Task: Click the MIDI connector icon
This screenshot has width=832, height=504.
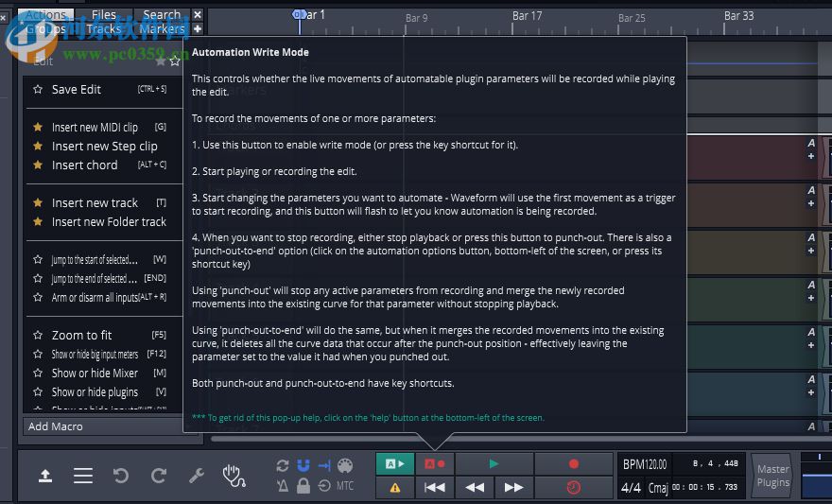Action: pos(345,466)
